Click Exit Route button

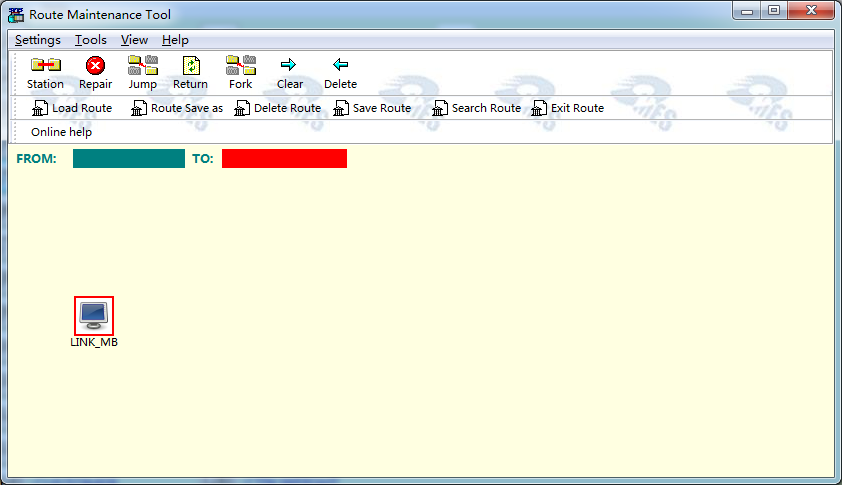(x=568, y=108)
